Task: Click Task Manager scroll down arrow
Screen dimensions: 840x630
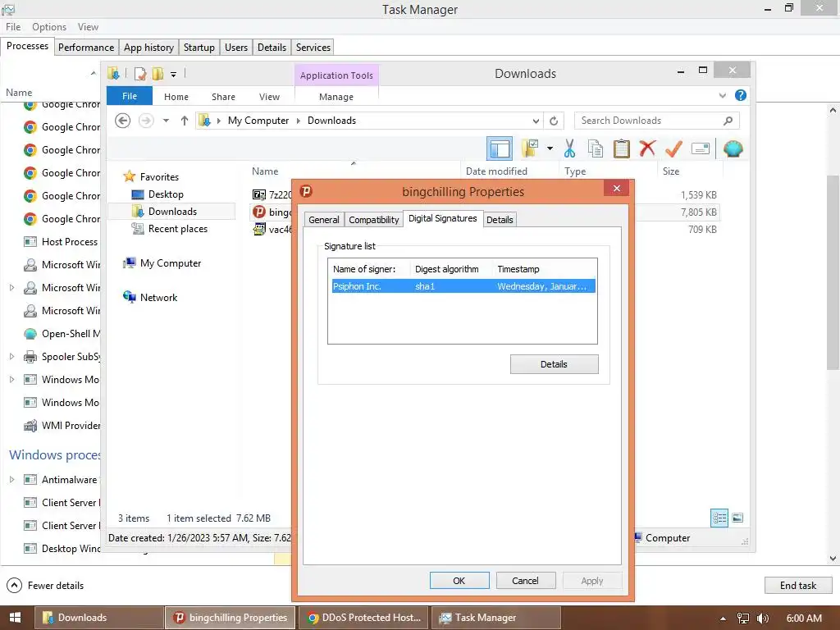Action: pos(833,558)
